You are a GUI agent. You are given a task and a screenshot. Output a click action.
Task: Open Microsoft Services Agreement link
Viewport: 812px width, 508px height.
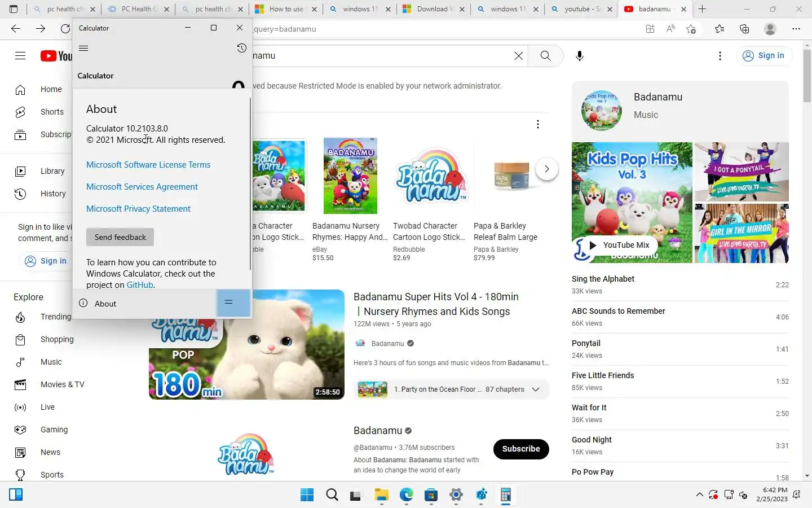point(142,187)
